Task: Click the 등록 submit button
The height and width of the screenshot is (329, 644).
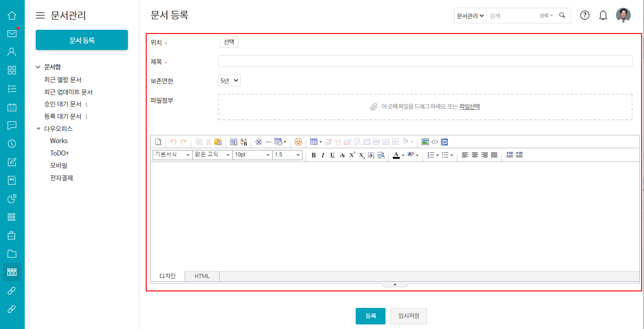Action: click(x=370, y=316)
